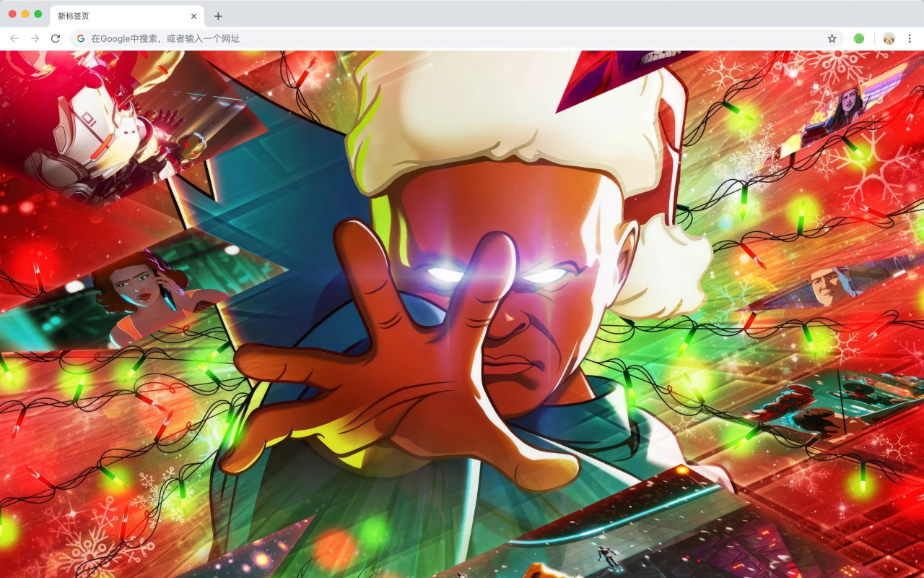
Task: Focus the address bar search field
Action: pyautogui.click(x=456, y=38)
